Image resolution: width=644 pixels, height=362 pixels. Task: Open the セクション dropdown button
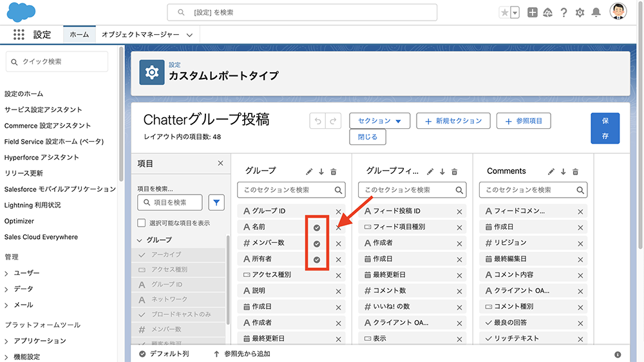(379, 121)
